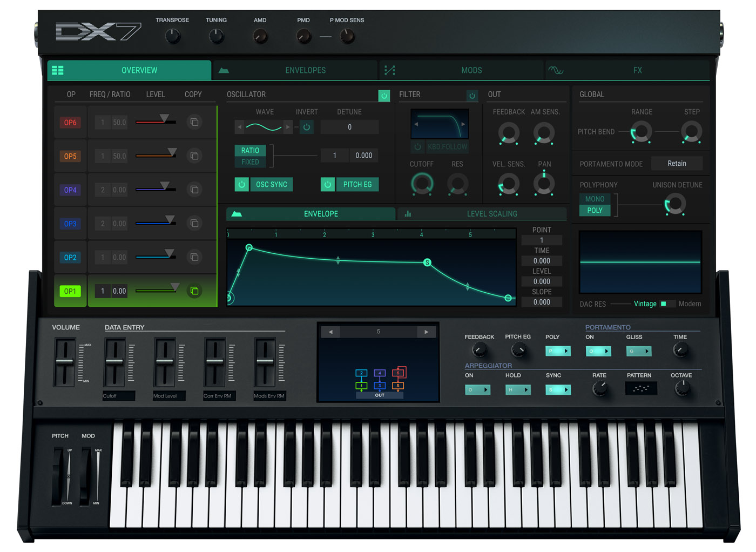Screen dimensions: 756x552
Task: Toggle the Filter section power icon
Action: [472, 96]
